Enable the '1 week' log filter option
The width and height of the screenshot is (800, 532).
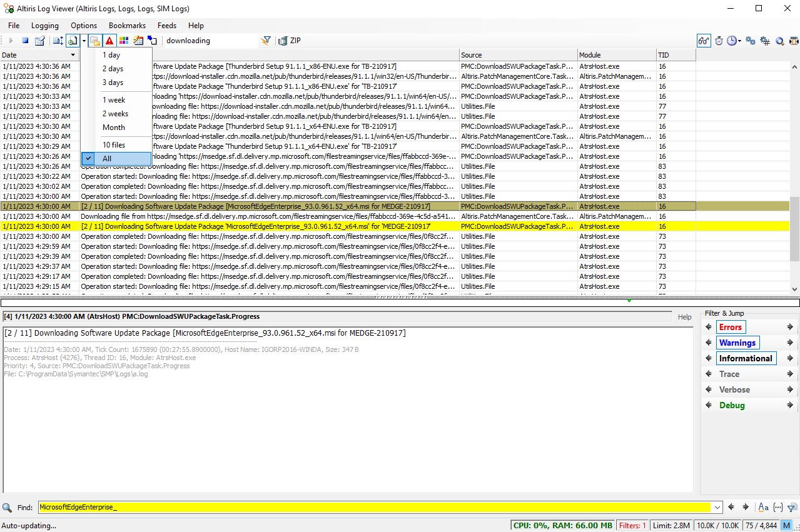pyautogui.click(x=113, y=99)
